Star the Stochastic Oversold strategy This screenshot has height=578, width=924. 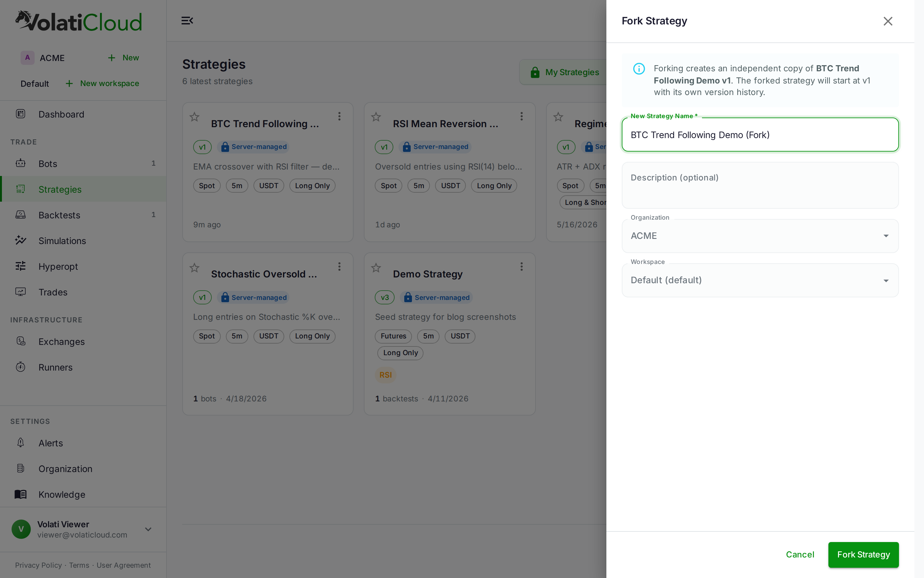(194, 267)
